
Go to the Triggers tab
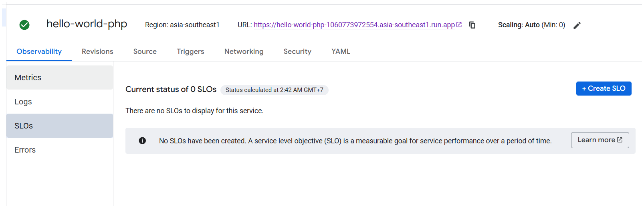(190, 51)
